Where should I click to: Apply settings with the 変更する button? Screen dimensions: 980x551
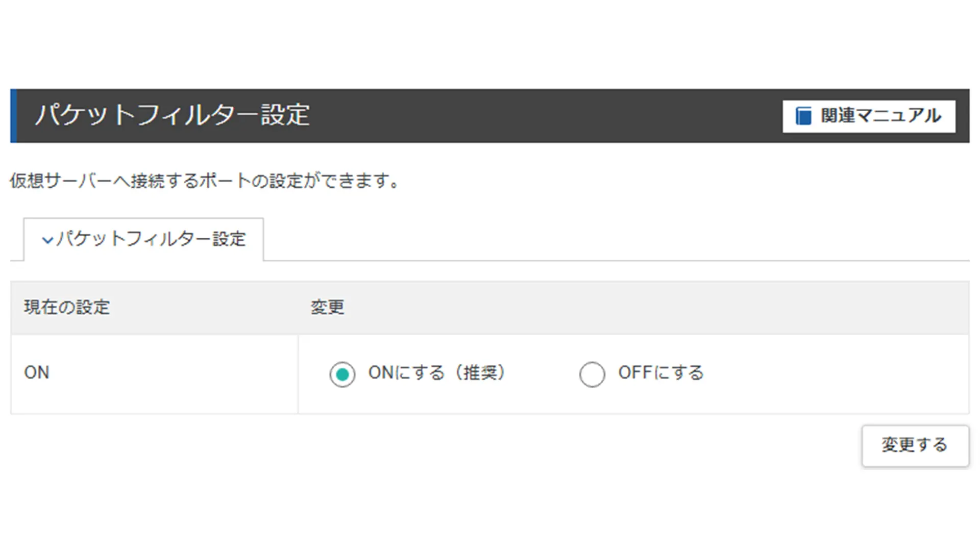[915, 445]
